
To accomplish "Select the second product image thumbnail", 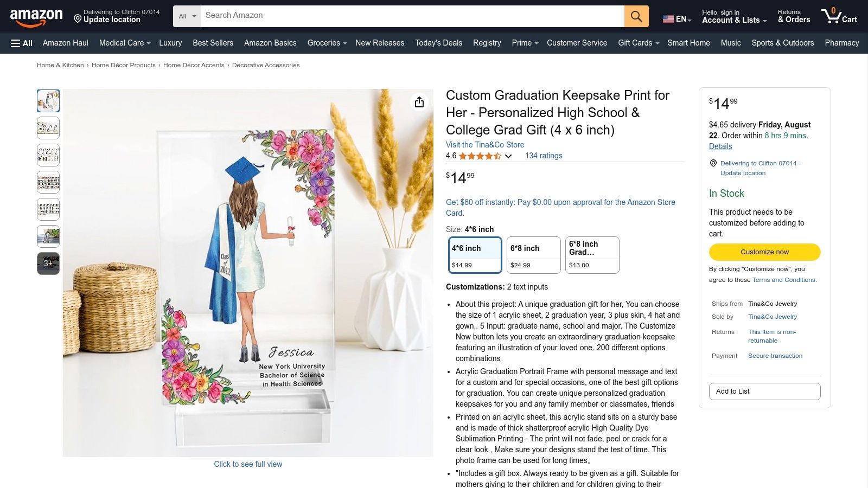I will (48, 127).
